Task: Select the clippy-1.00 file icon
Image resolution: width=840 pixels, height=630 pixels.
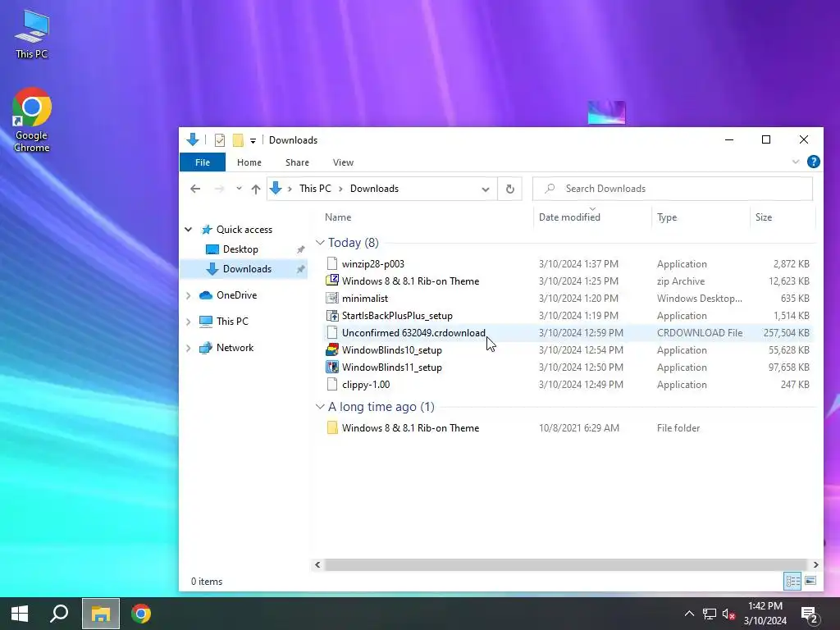Action: tap(332, 384)
